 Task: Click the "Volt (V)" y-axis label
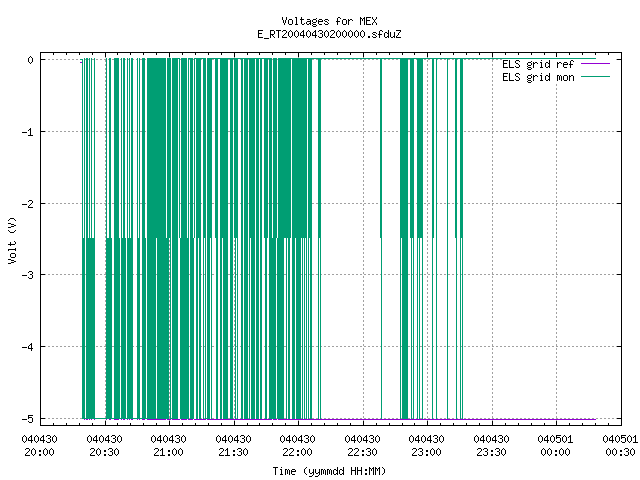coord(12,240)
